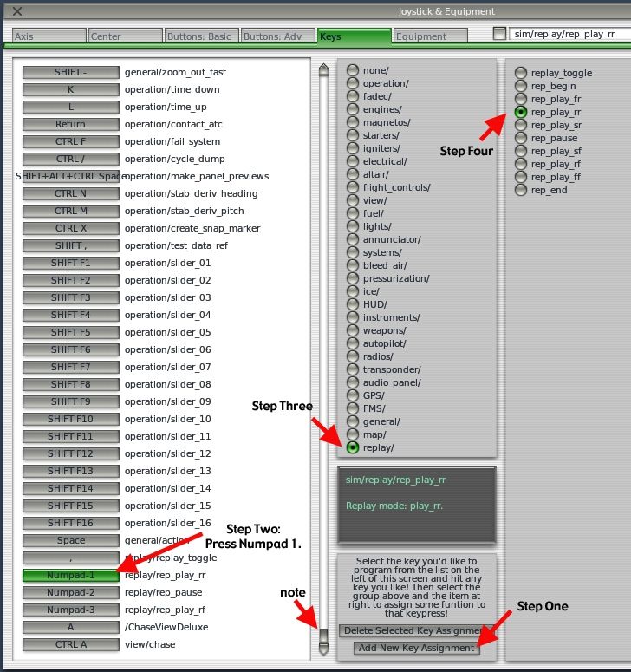Screen dimensions: 631x672
Task: Switch to the Buttons: Adv tab
Action: 277,36
